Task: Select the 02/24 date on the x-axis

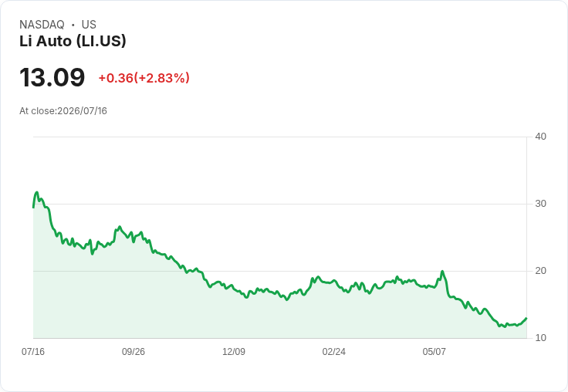Action: [x=333, y=351]
